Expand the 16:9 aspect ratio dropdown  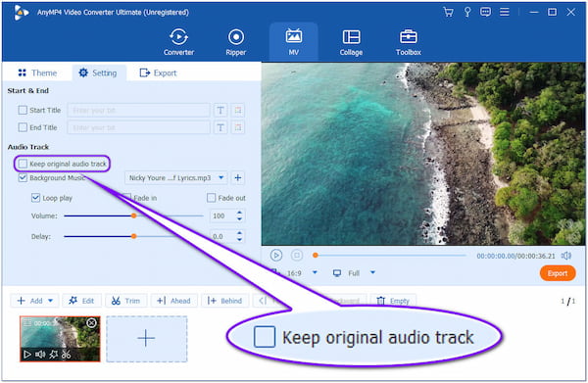pyautogui.click(x=315, y=272)
